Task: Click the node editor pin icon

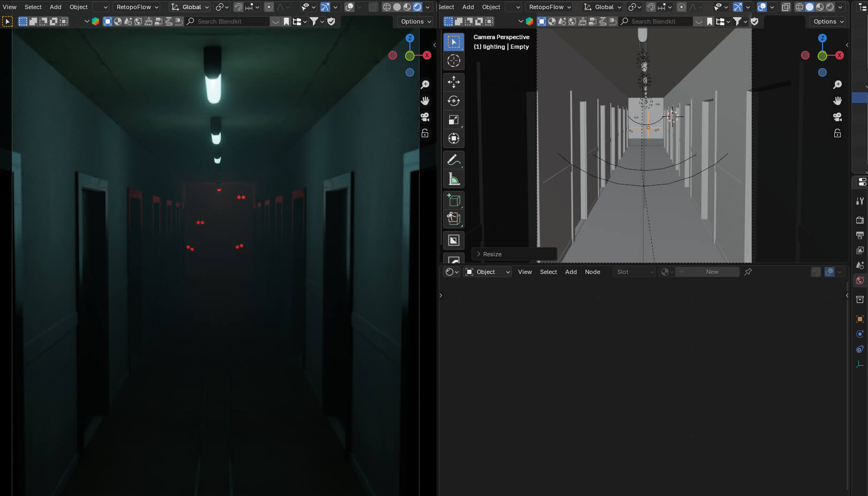Action: 748,272
